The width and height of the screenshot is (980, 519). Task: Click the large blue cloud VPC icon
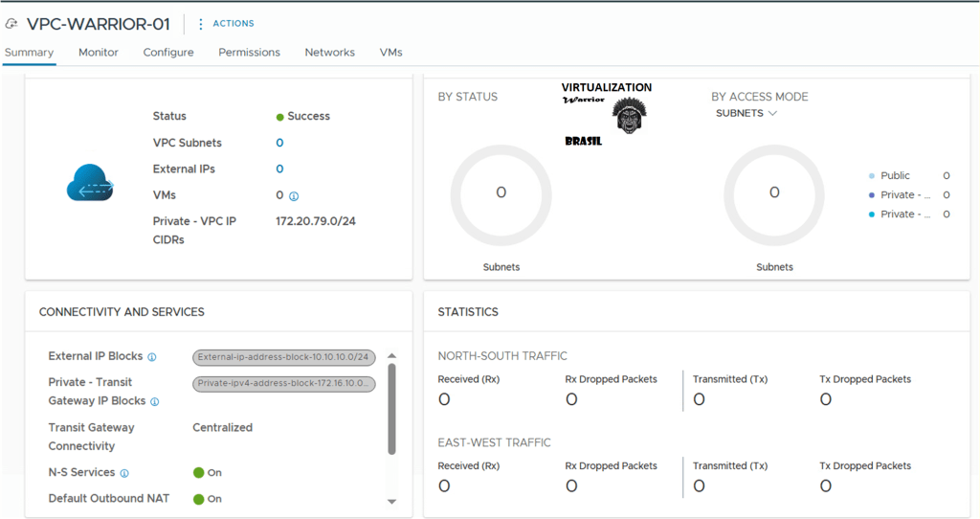90,182
